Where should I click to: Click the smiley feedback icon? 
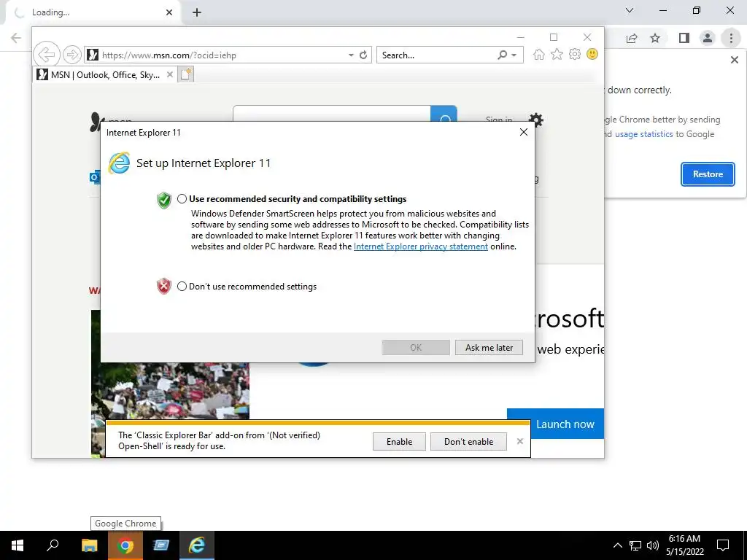pyautogui.click(x=592, y=54)
